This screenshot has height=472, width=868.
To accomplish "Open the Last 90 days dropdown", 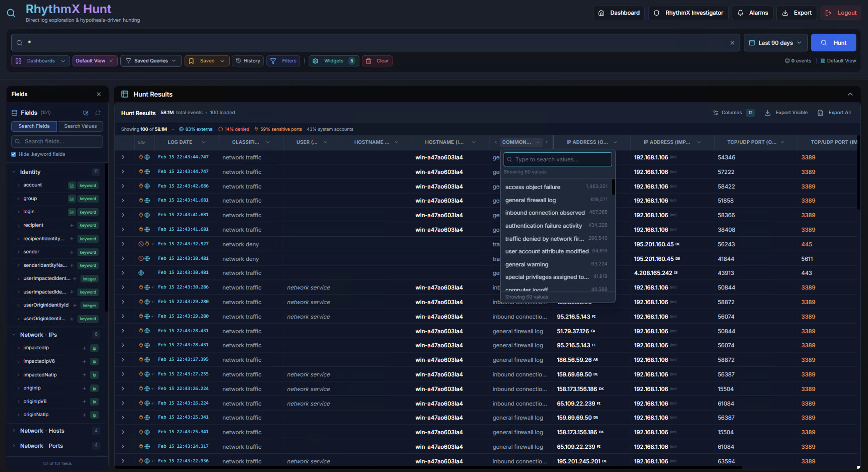I will [x=775, y=43].
